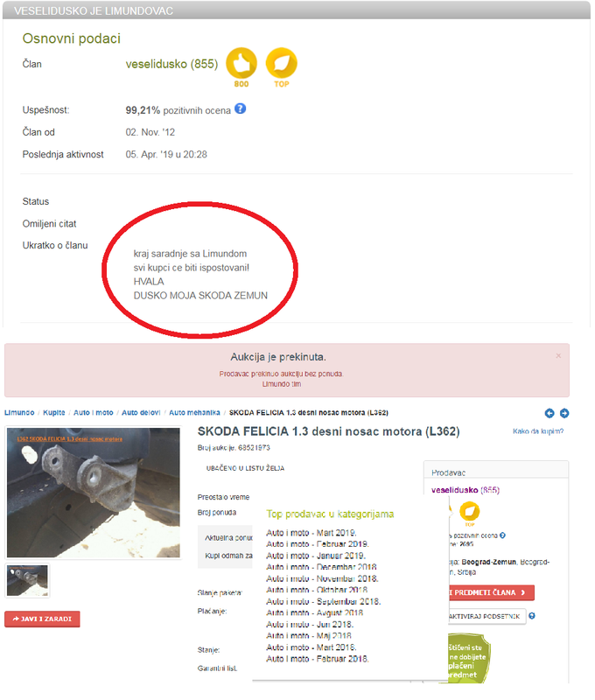Image resolution: width=595 pixels, height=700 pixels.
Task: Open Predmeti člana button
Action: (x=491, y=592)
